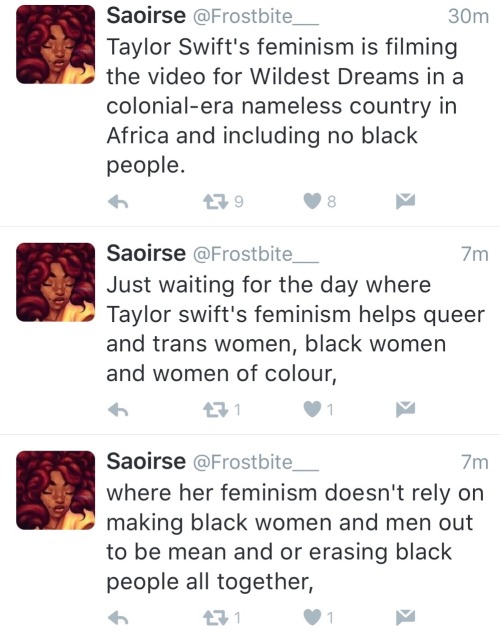Open the 30m timestamp of the first tweet
This screenshot has height=641, width=500.
468,17
